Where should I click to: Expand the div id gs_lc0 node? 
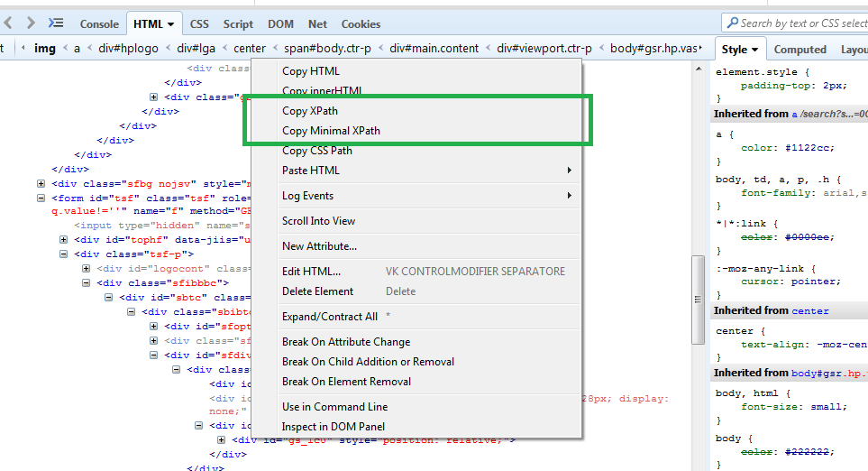point(222,440)
